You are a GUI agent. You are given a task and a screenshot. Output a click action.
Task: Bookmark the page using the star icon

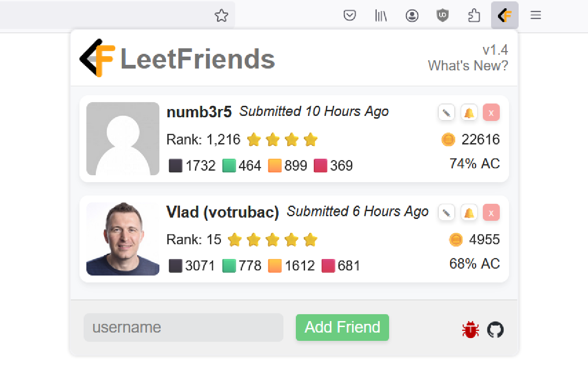[221, 15]
